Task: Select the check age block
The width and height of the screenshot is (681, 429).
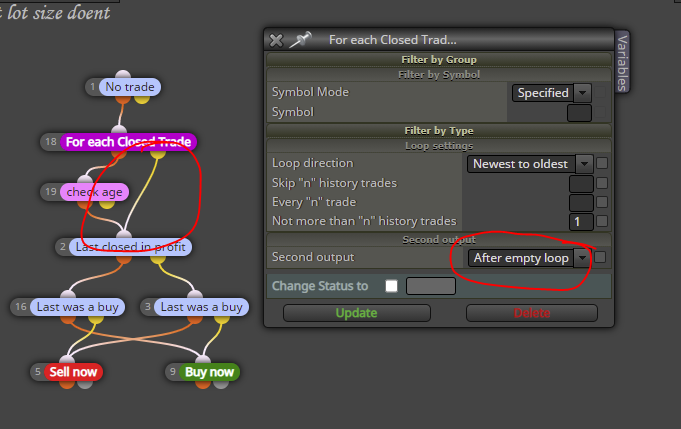Action: (x=94, y=192)
